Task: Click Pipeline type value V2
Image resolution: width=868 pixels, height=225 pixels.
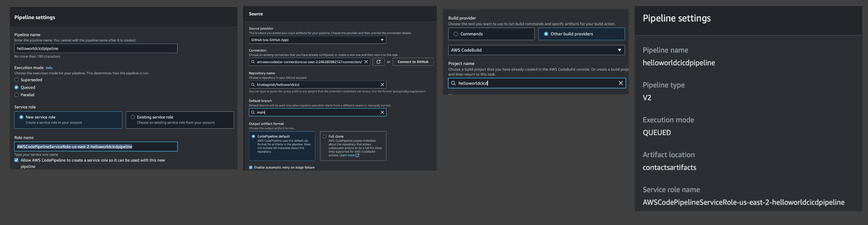Action: click(x=647, y=97)
